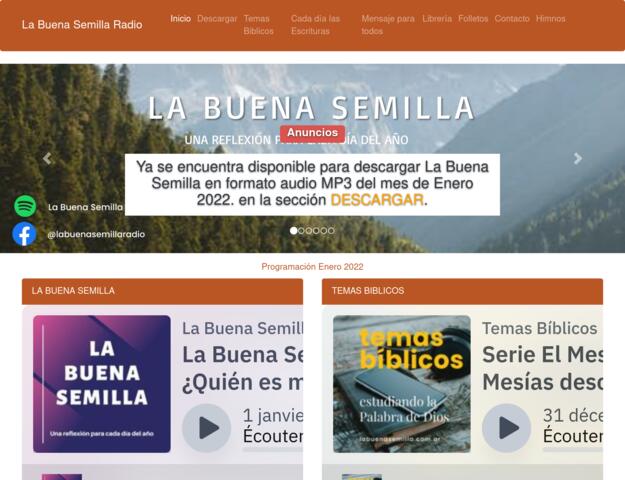Click the DESCARGAR link in announcement
Screen dimensions: 625x480
[377, 200]
